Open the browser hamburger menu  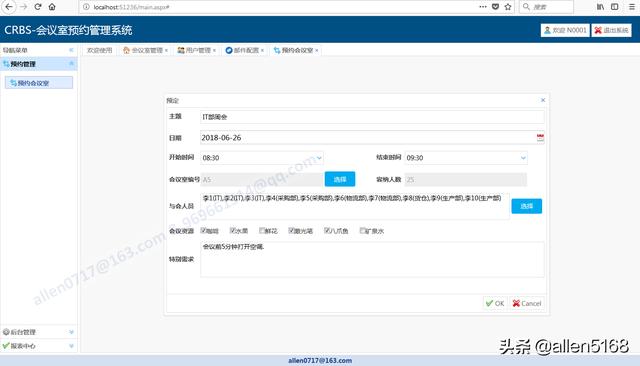point(631,7)
